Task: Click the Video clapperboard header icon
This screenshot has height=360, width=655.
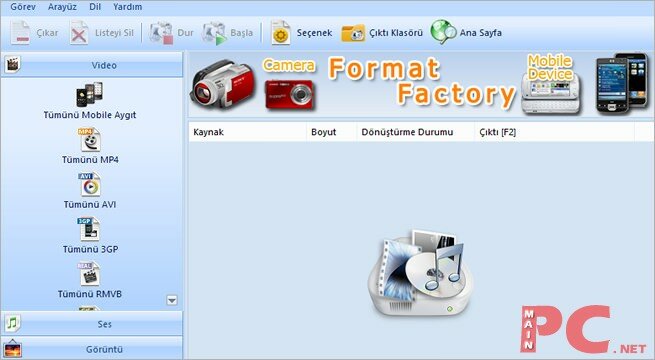Action: (x=13, y=64)
